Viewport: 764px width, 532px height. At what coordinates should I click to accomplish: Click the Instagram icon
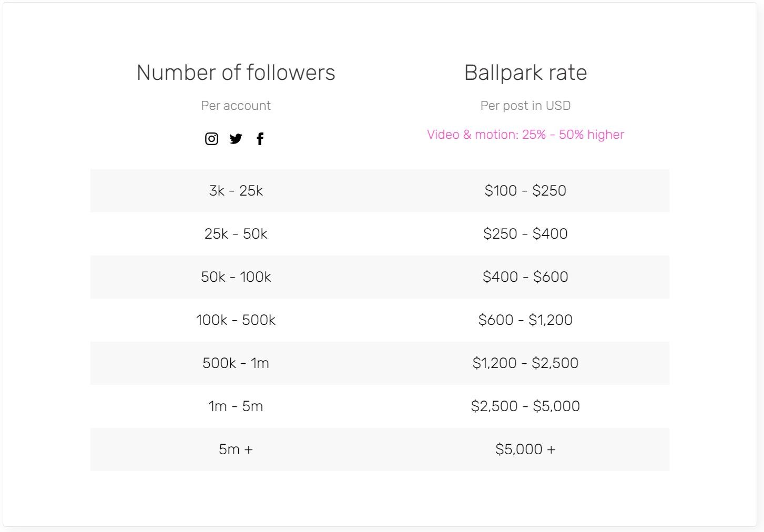tap(211, 139)
